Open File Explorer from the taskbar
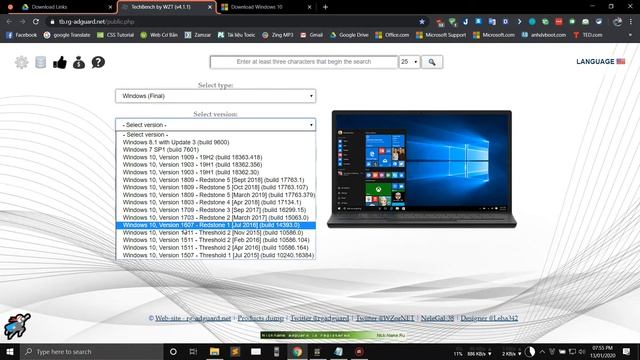 [x=214, y=351]
